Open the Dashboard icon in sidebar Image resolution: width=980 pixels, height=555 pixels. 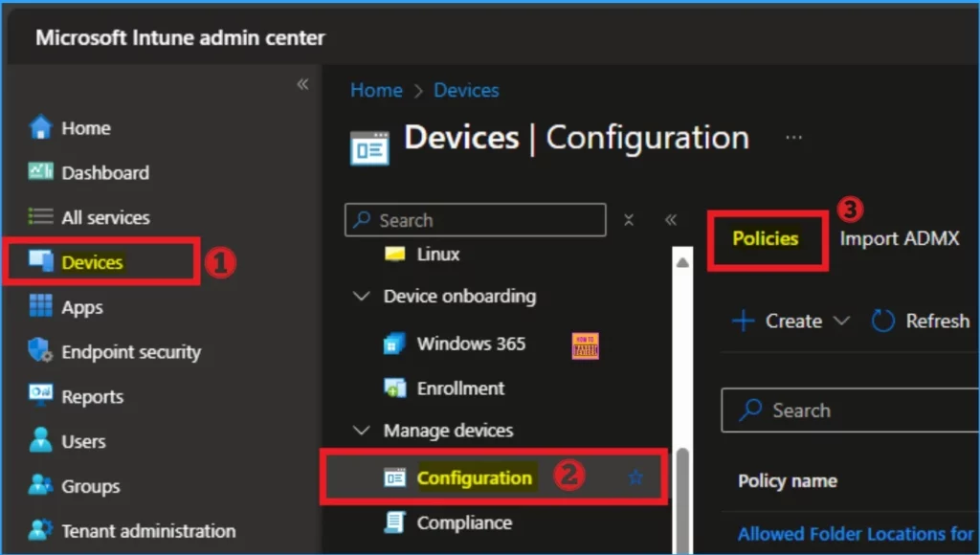point(40,171)
